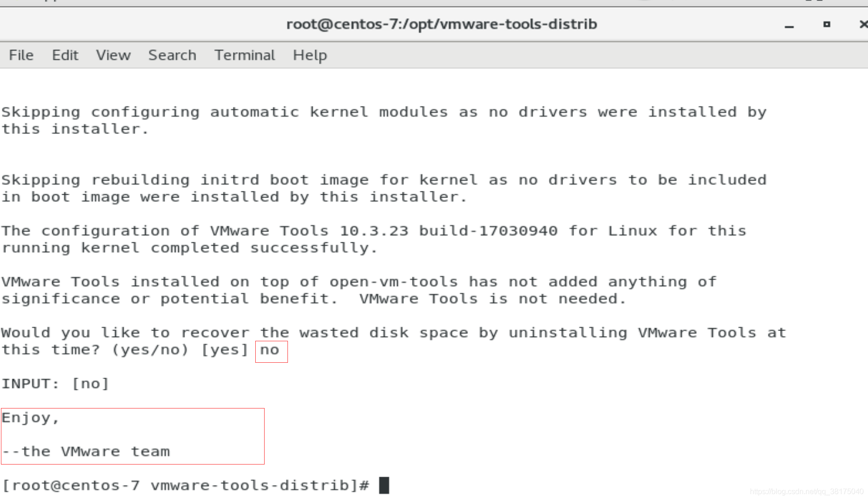Click 'VMware Tools installed on top of open-vm-tools' line
868x500 pixels.
point(359,282)
